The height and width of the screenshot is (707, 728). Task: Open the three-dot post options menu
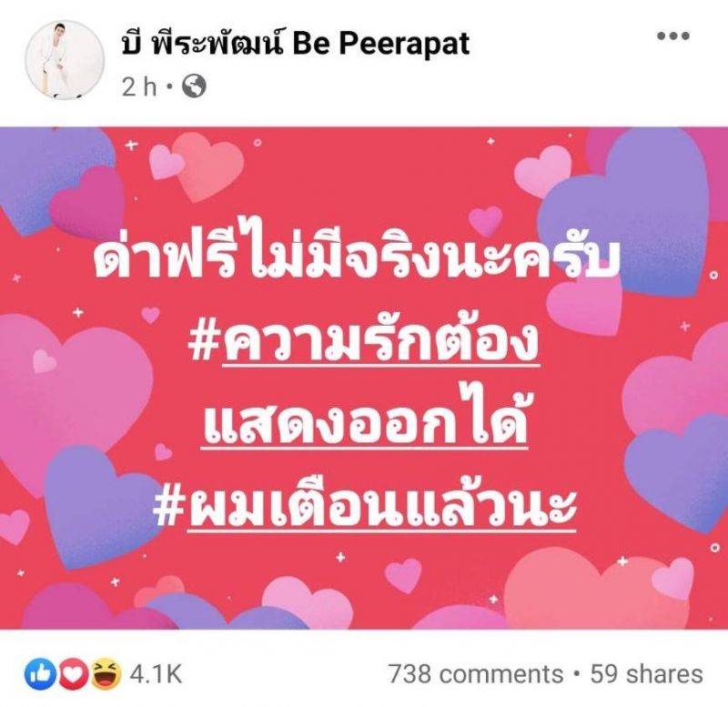(x=673, y=35)
